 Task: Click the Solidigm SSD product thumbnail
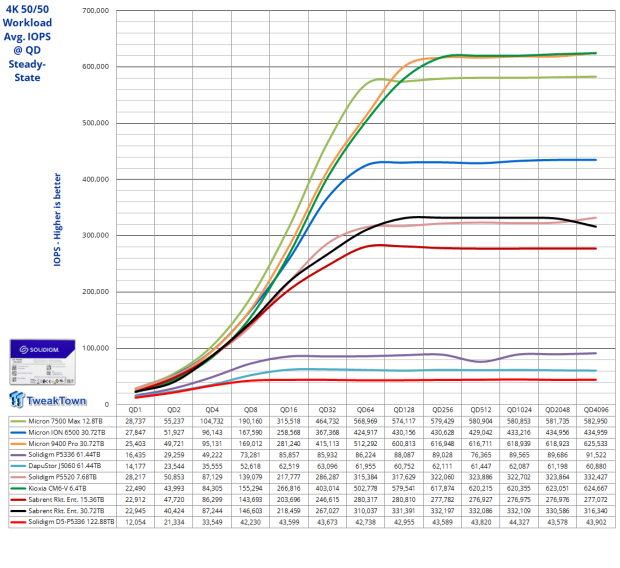(x=43, y=362)
